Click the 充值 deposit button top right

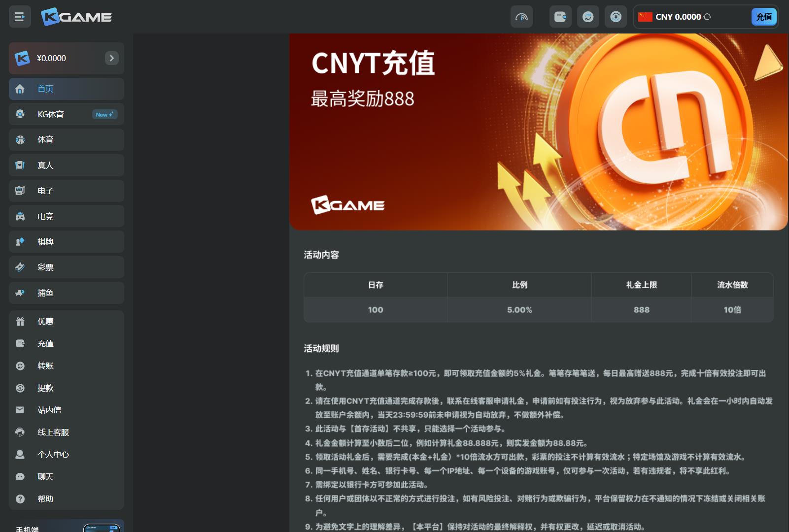[763, 16]
